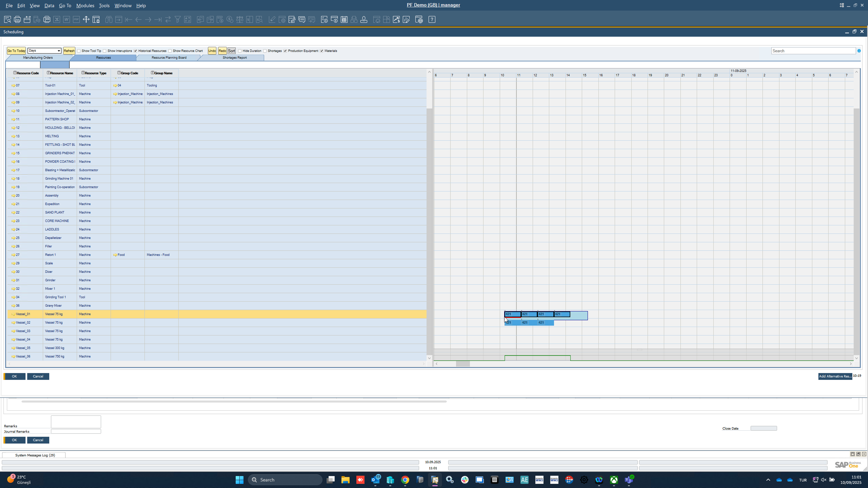Expand Resource Code column header filter

[15, 73]
